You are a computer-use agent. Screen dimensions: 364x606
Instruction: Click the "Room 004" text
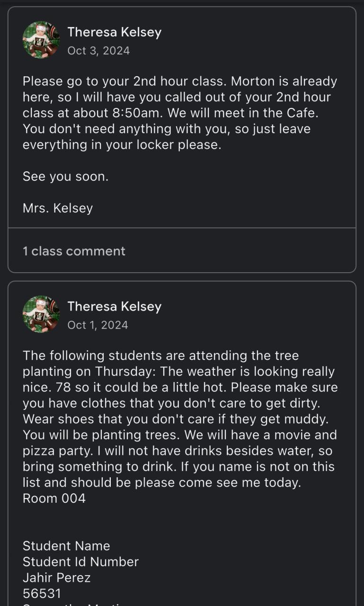coord(54,499)
